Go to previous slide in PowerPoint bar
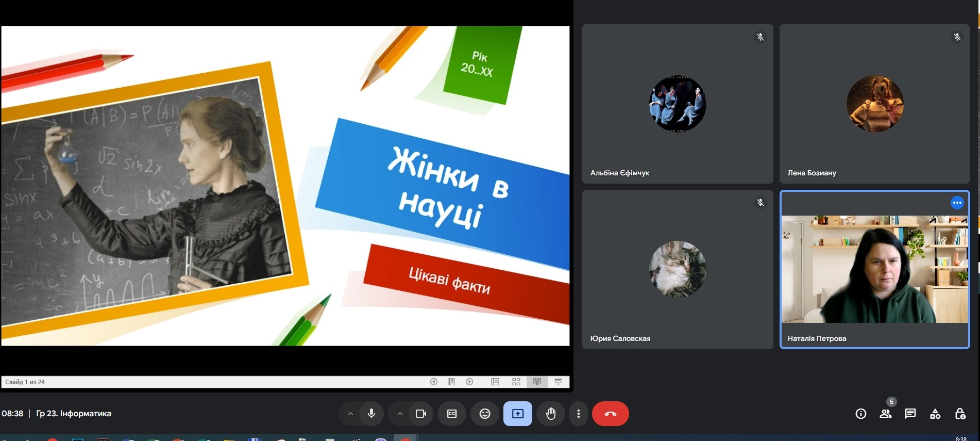 coord(434,382)
